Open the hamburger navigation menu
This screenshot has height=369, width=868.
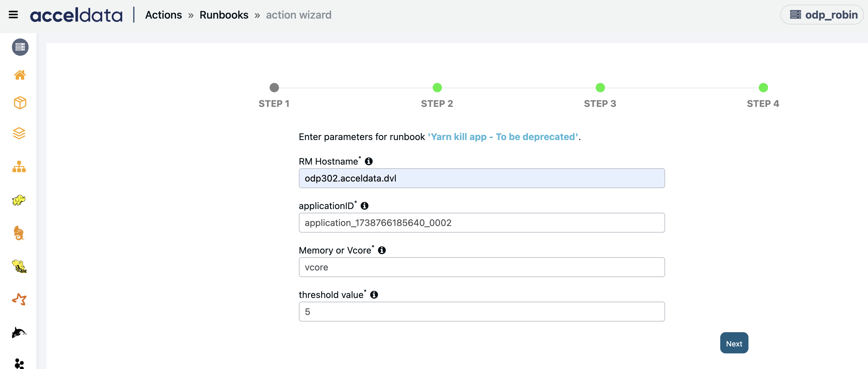click(13, 15)
